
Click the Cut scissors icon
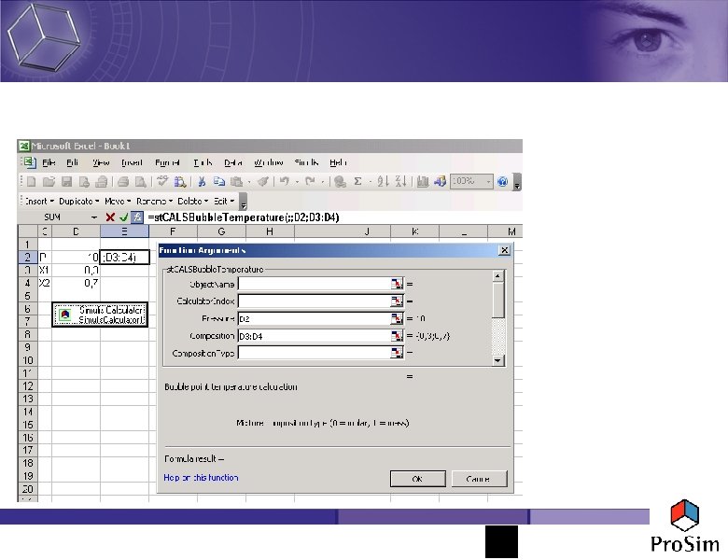[x=202, y=182]
